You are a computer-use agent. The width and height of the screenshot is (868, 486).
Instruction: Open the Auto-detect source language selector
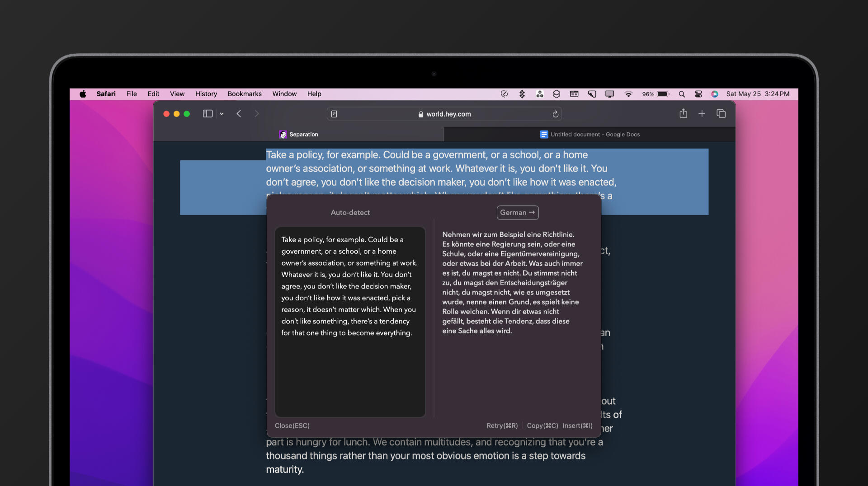point(350,213)
